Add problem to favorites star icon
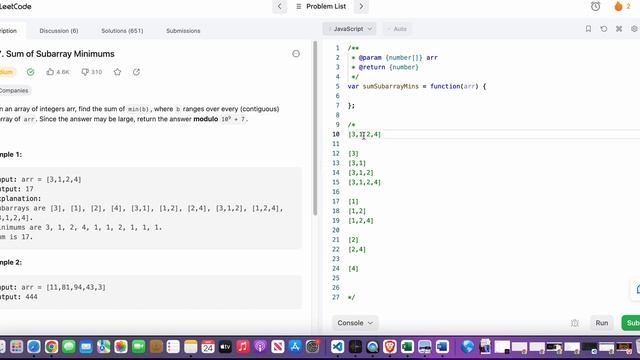This screenshot has height=360, width=640. point(118,72)
